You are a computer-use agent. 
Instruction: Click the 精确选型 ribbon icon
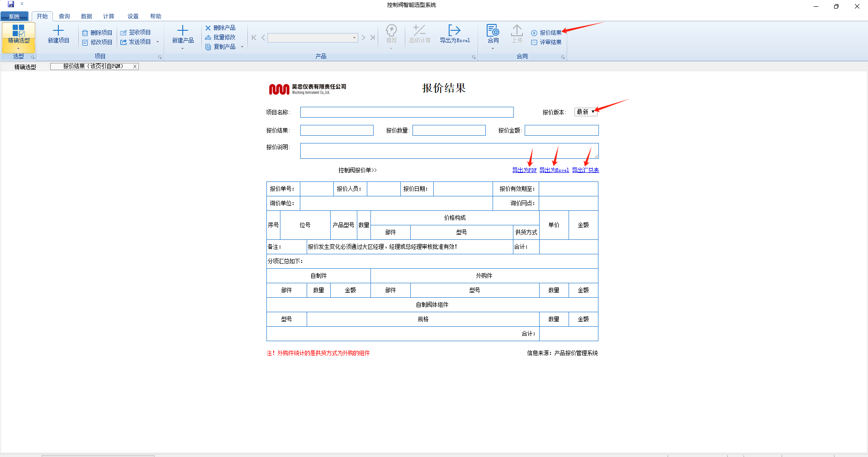point(19,31)
